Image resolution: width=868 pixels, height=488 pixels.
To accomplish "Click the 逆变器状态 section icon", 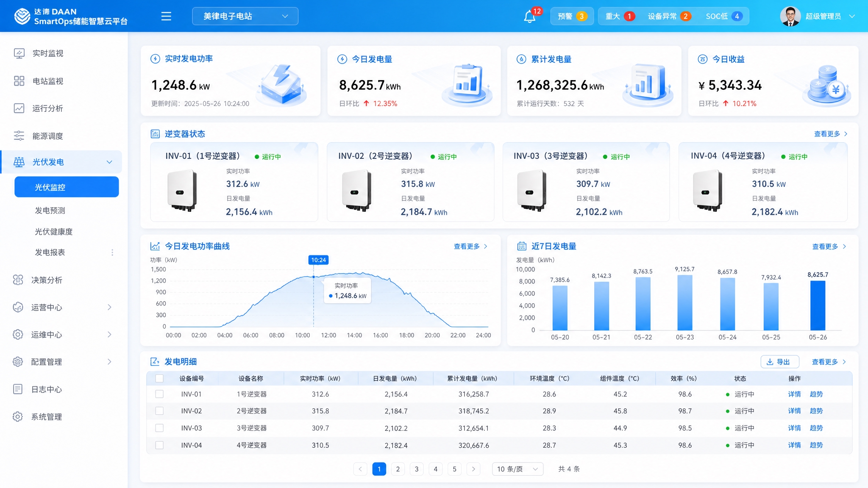I will click(x=155, y=134).
